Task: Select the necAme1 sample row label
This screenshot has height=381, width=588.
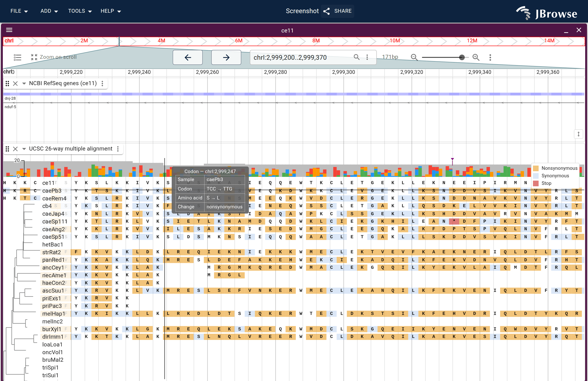Action: [54, 275]
